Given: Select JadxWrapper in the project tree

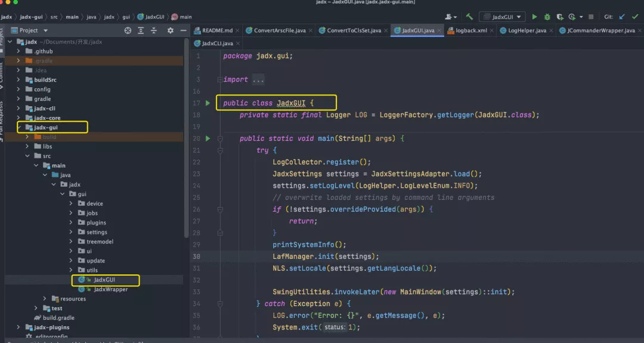Looking at the screenshot, I should click(110, 289).
